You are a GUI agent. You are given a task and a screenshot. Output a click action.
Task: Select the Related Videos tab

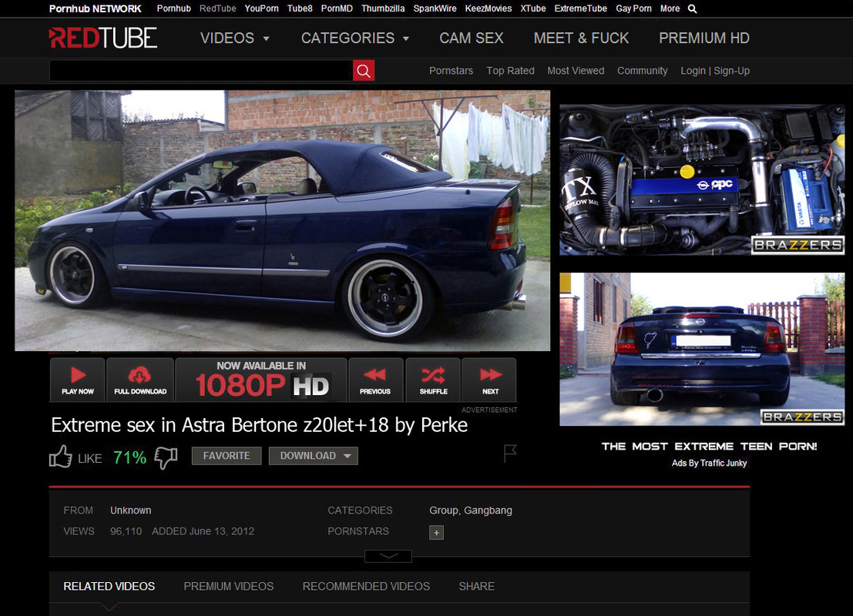(109, 586)
